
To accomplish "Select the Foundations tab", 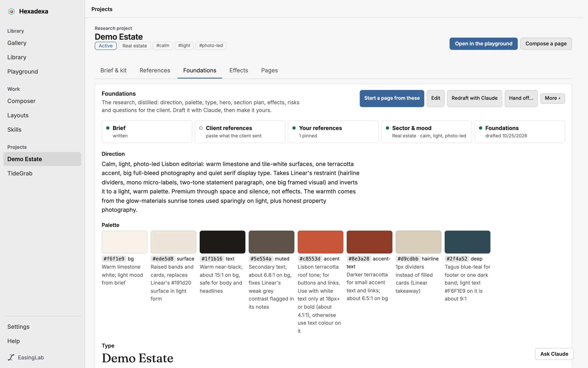I will (200, 70).
